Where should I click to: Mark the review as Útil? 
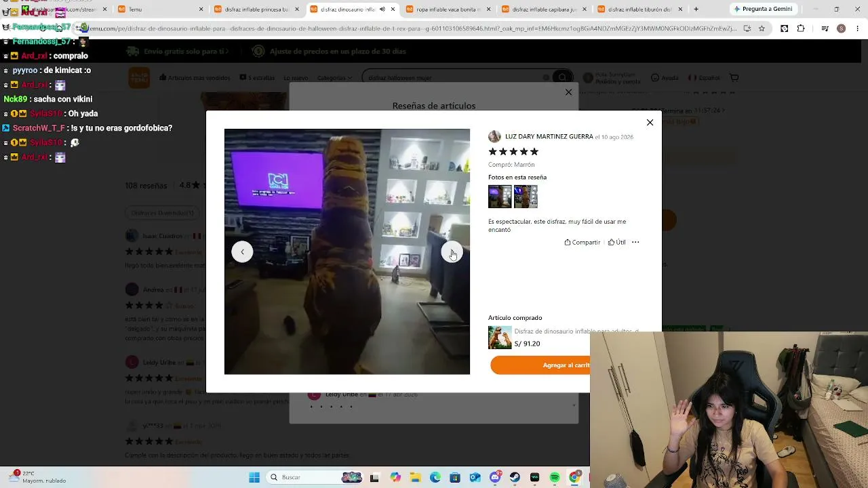616,242
